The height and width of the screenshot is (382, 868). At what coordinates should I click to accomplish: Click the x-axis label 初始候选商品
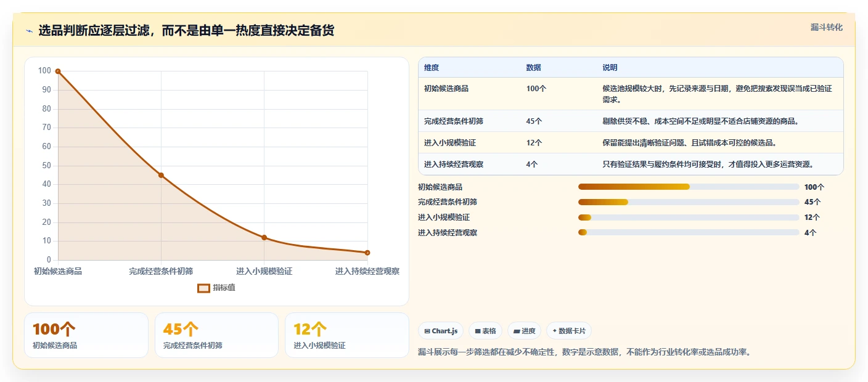tap(58, 271)
